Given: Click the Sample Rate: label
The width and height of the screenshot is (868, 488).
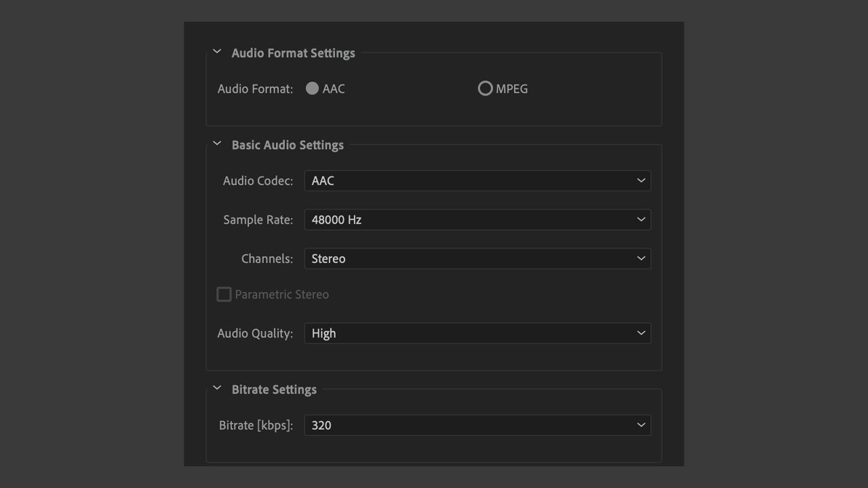Looking at the screenshot, I should [x=258, y=220].
